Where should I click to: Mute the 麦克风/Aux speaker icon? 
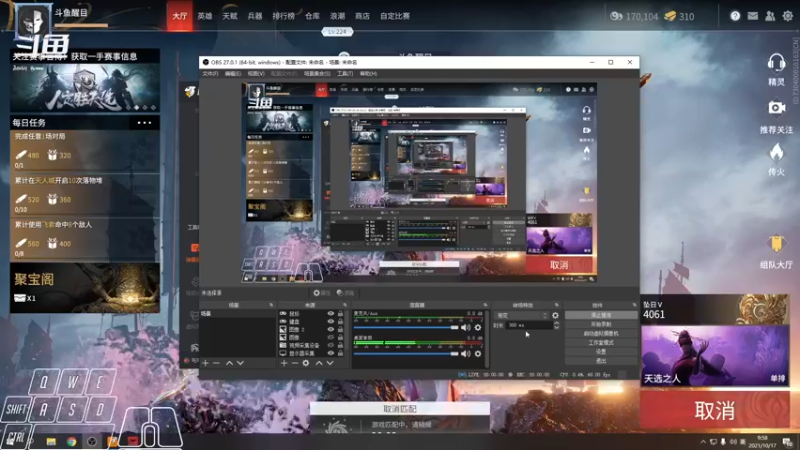tap(465, 328)
